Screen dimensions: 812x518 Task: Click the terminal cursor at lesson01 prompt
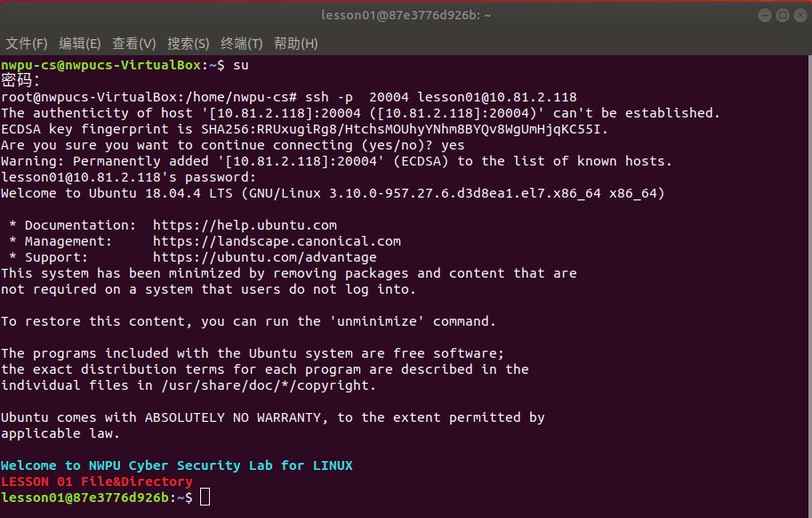(205, 497)
